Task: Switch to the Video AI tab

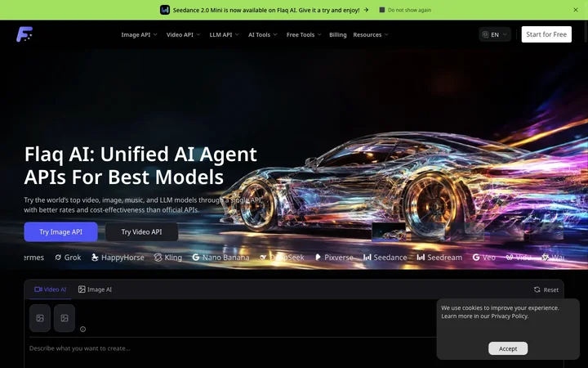Action: (50, 289)
